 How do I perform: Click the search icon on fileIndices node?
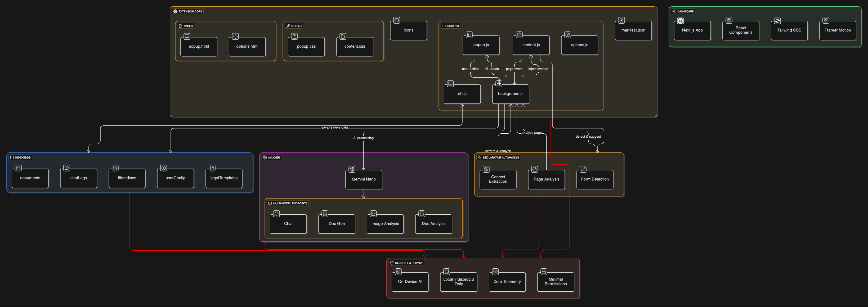pyautogui.click(x=115, y=168)
